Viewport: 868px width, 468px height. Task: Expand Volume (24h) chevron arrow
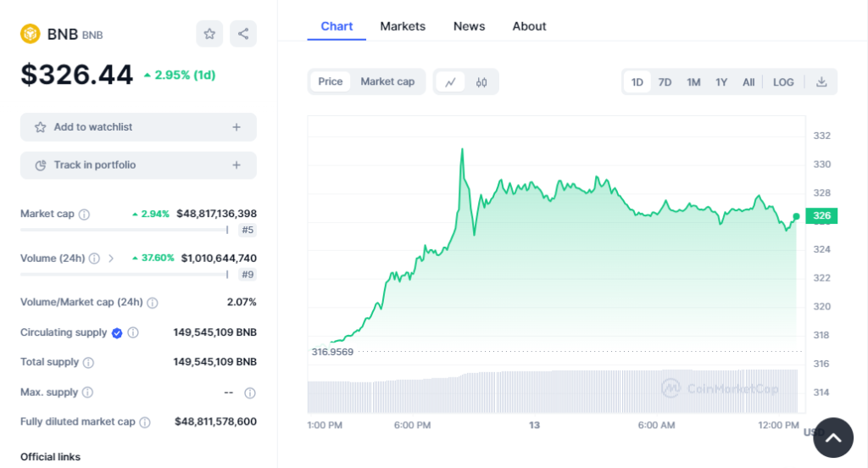111,259
